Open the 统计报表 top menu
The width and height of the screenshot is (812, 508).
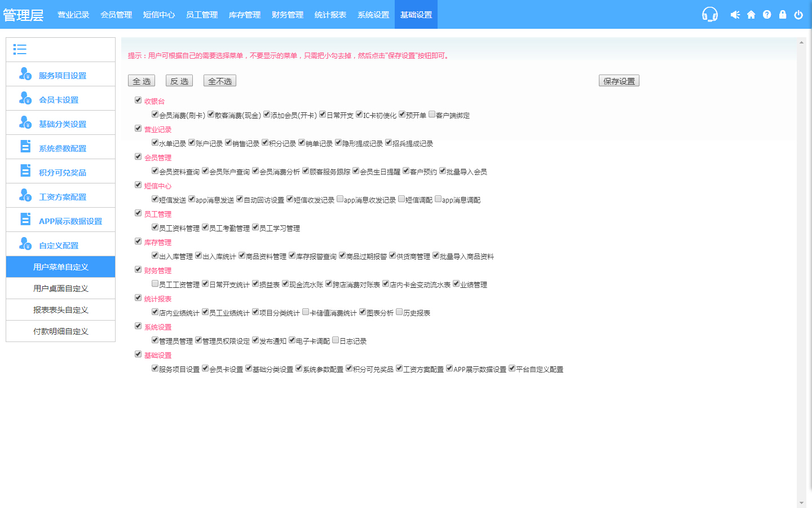pos(330,15)
